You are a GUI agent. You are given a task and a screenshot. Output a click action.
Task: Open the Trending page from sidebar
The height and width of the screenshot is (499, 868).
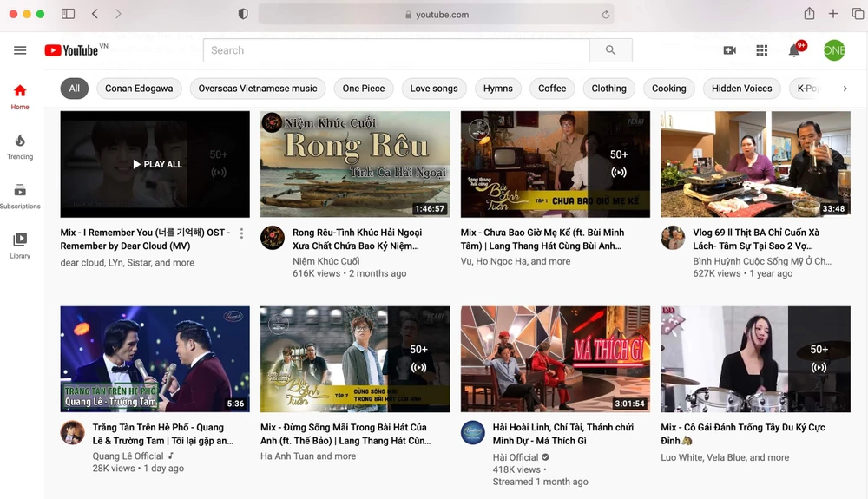pos(20,146)
